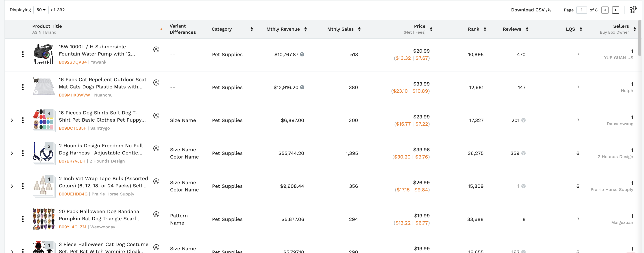This screenshot has height=253, width=644.
Task: Open ASIN link B09DCTC85F
Action: [x=72, y=128]
